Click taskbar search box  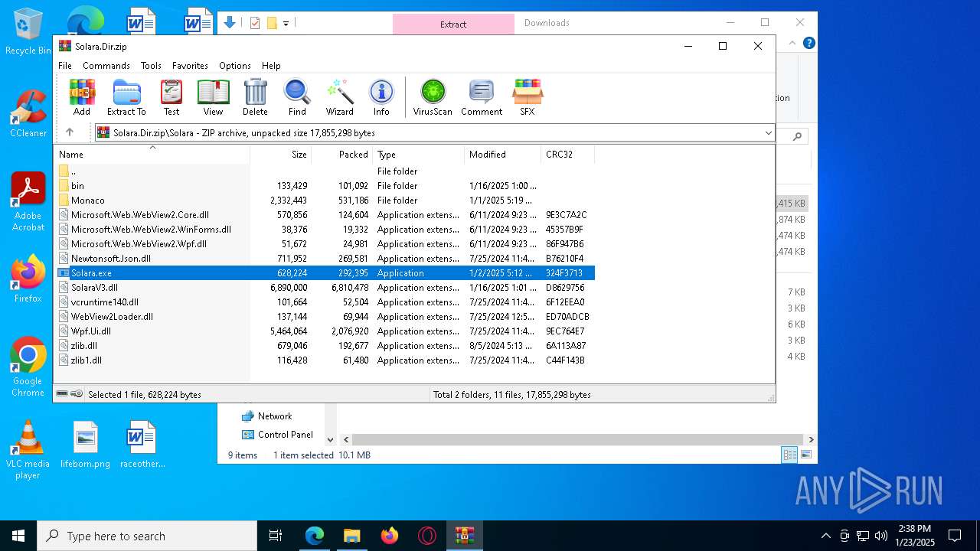tap(147, 536)
